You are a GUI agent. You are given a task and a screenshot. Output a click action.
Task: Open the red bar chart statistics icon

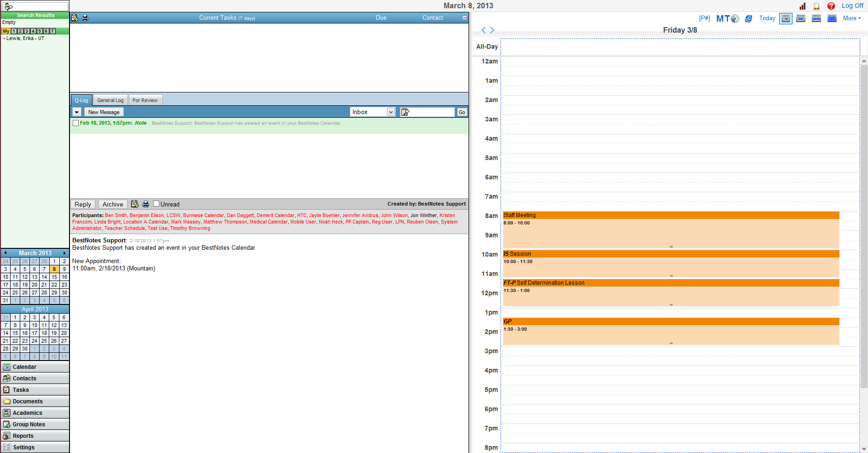click(803, 6)
